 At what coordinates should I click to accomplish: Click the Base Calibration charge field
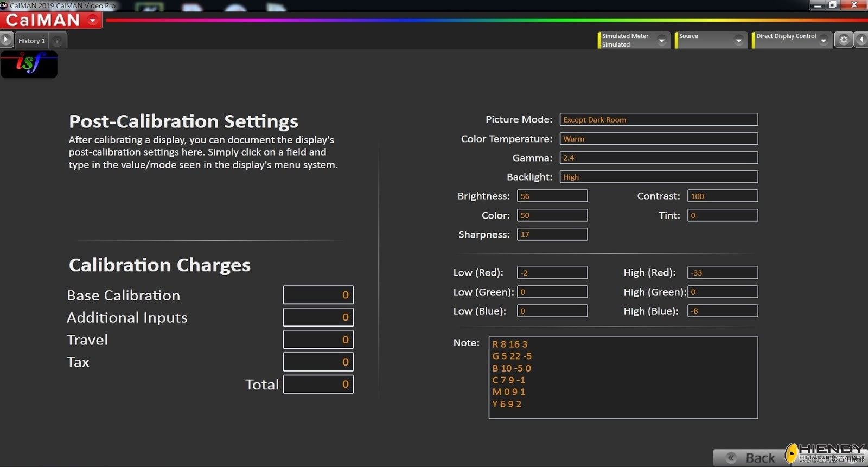pyautogui.click(x=318, y=295)
